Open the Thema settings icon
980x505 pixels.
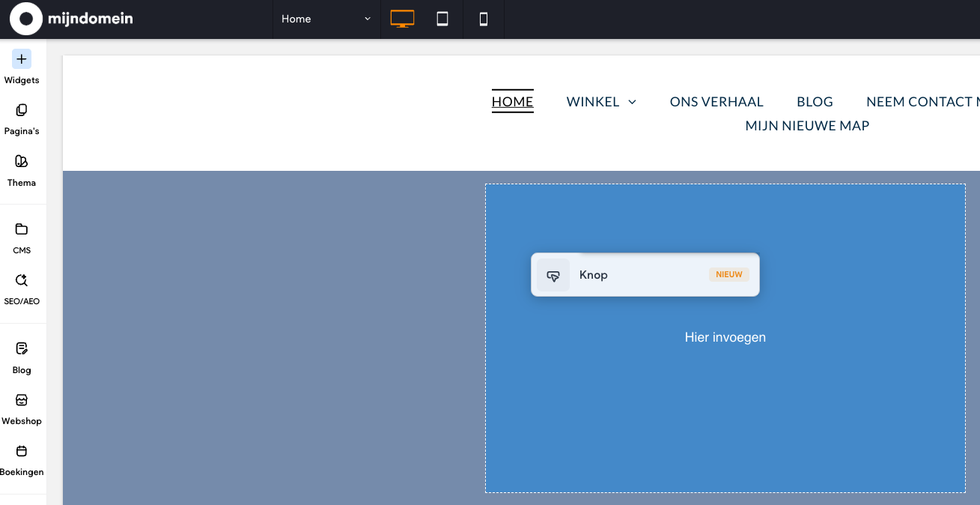pyautogui.click(x=22, y=162)
